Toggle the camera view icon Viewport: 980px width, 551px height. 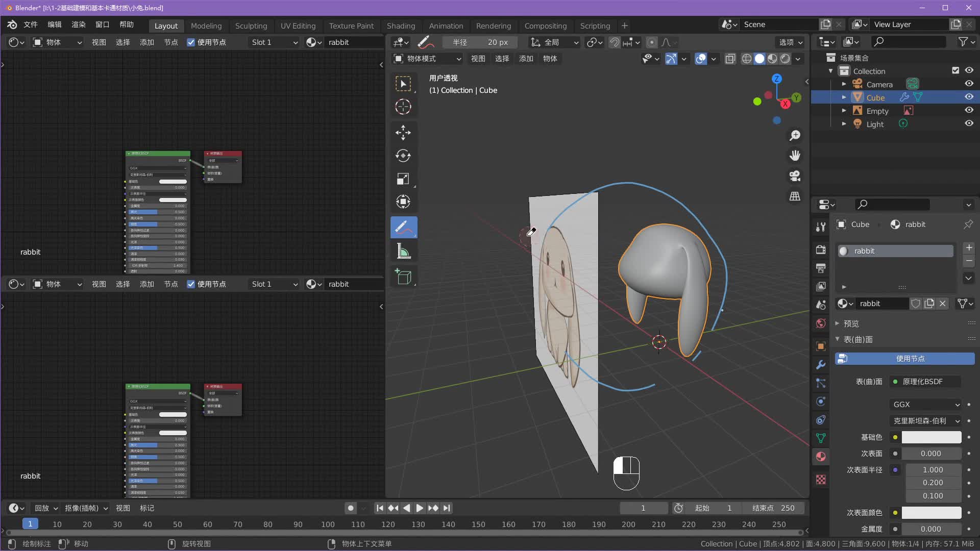click(795, 176)
